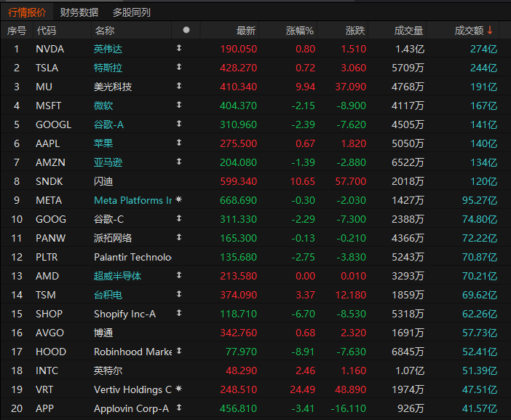This screenshot has width=511, height=420.
Task: Open the 亚马逊 stock name link
Action: pyautogui.click(x=108, y=162)
